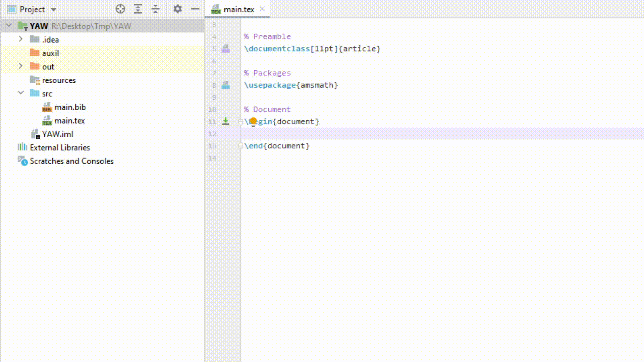The image size is (644, 362).
Task: Open the Project view dropdown arrow
Action: [x=54, y=10]
